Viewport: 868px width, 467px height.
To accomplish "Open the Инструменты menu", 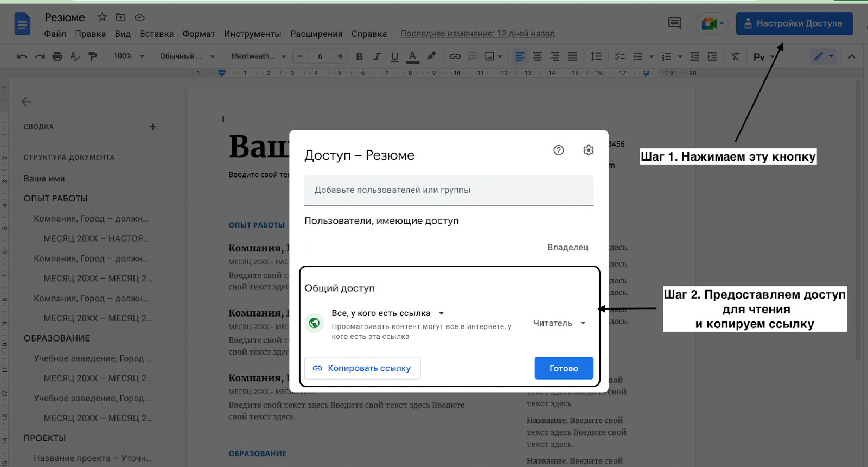I will point(252,34).
